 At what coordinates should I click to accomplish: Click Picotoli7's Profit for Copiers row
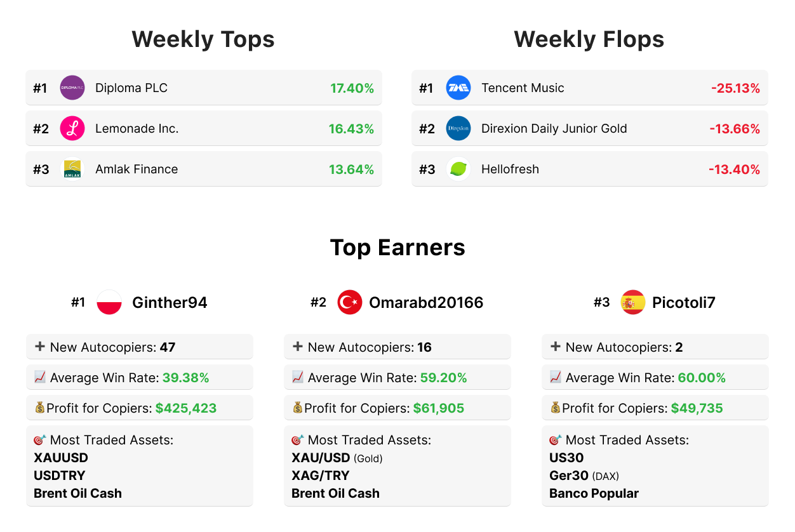(655, 408)
